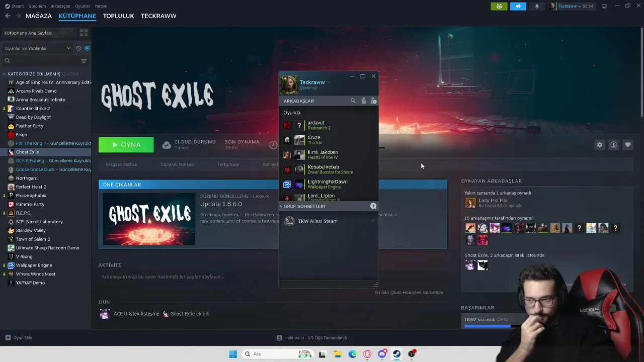Go to the MAĞAZA tab
Image resolution: width=644 pixels, height=362 pixels.
tap(39, 16)
